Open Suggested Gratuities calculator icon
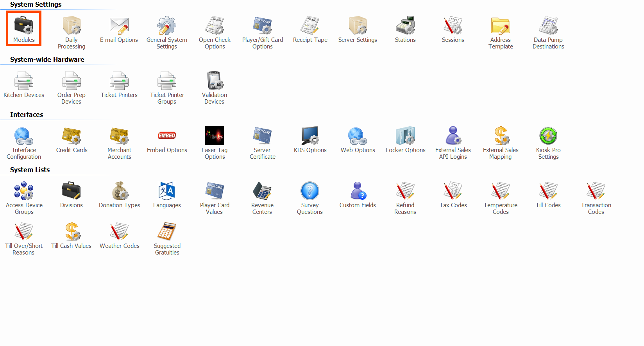The height and width of the screenshot is (346, 644). tap(167, 232)
